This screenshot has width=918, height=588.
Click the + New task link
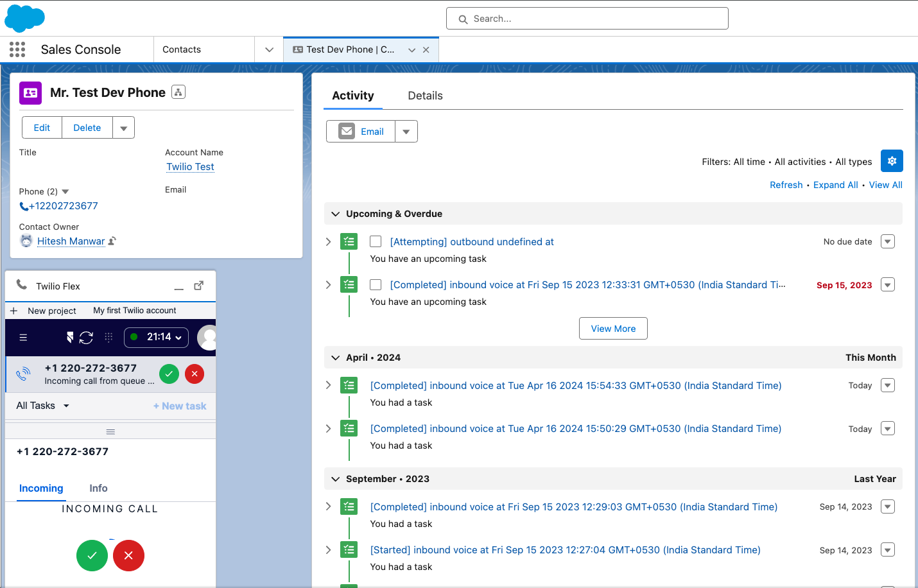(x=180, y=406)
